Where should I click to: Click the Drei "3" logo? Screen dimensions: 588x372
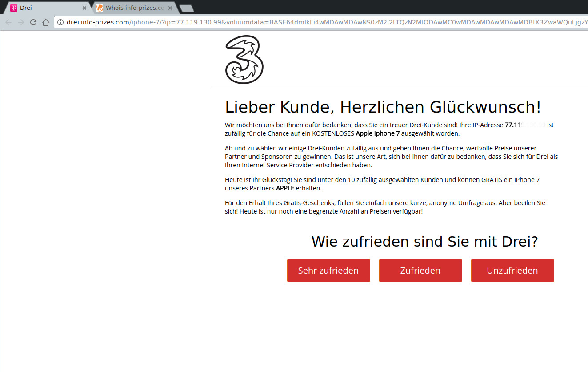tap(244, 60)
